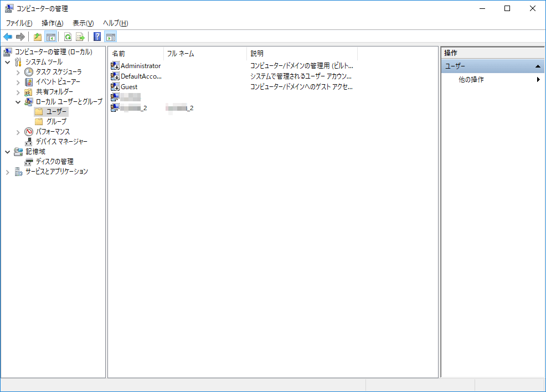
Task: Select the Administrator user name
Action: (x=141, y=65)
